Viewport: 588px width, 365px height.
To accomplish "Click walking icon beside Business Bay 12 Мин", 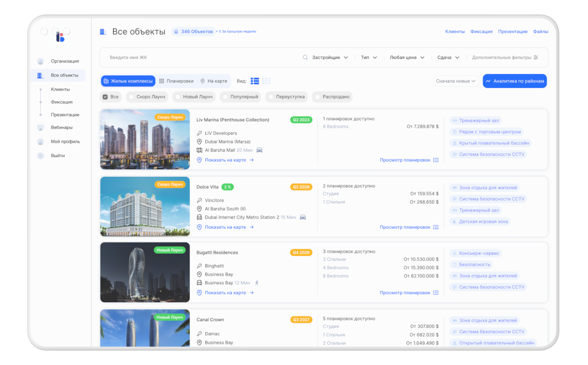I will (x=257, y=283).
